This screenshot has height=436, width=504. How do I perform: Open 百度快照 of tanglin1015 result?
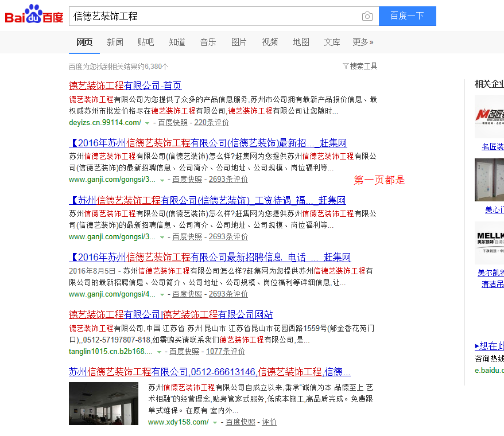[x=184, y=352]
